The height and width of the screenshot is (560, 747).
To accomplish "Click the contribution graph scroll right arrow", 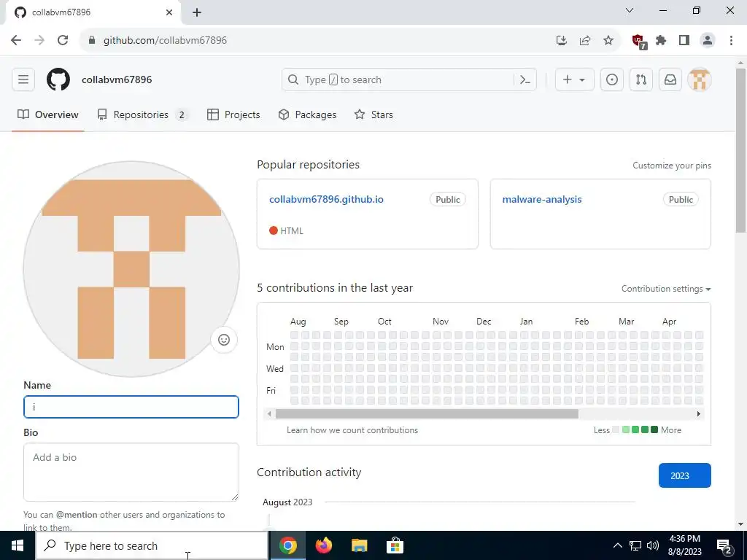I will click(698, 414).
